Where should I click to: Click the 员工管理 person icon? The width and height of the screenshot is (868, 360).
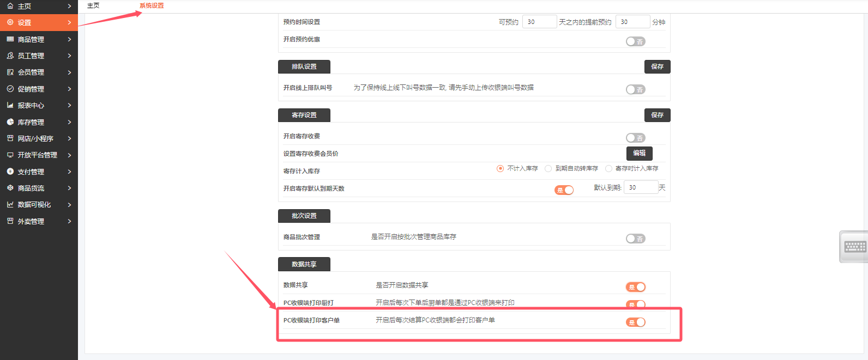10,56
